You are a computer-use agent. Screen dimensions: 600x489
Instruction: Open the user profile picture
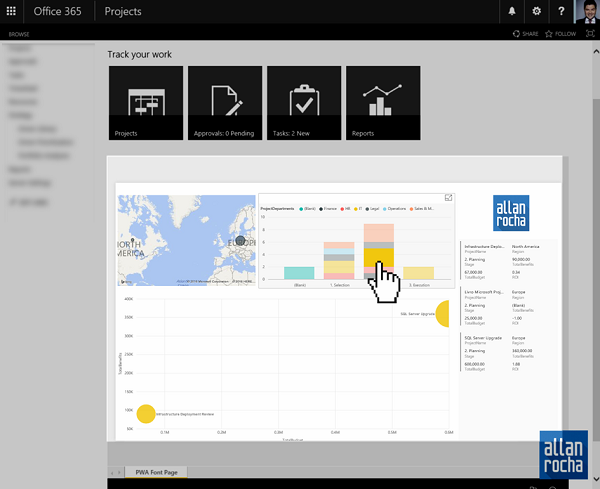(x=586, y=12)
